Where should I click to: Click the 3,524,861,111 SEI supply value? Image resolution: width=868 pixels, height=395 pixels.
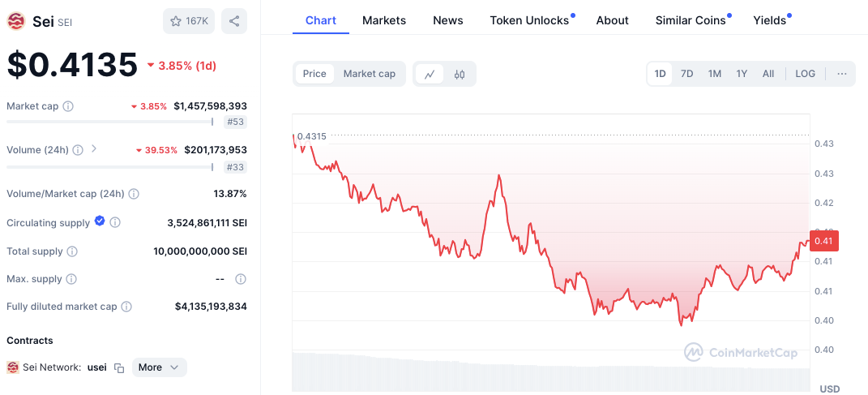(x=207, y=223)
